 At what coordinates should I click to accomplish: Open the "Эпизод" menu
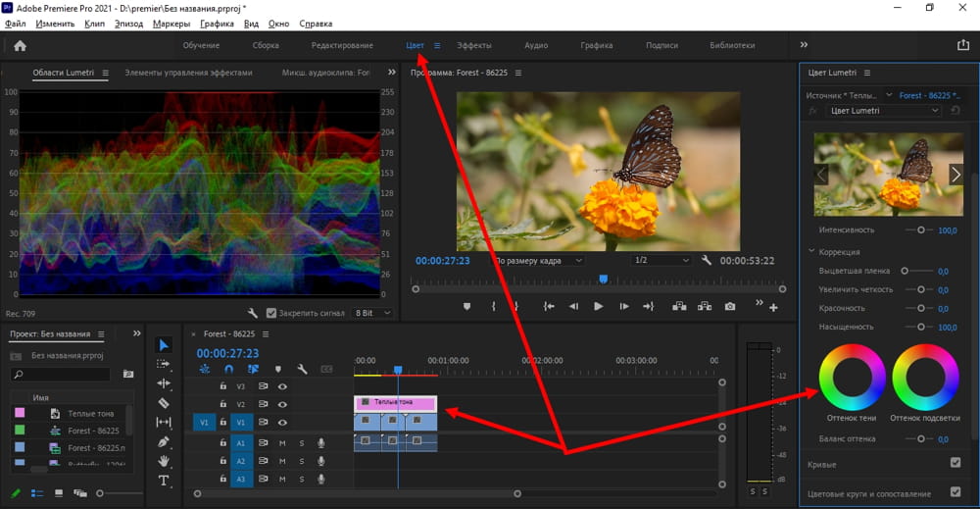click(x=127, y=23)
